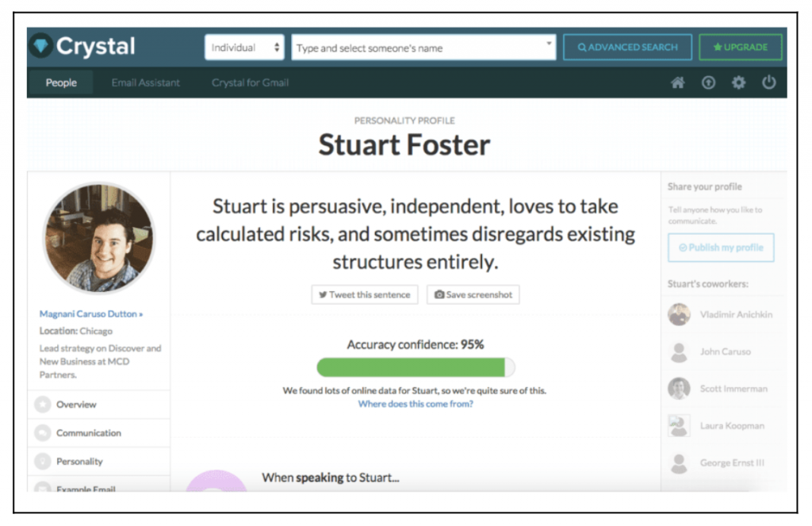This screenshot has height=526, width=812.
Task: Switch to the Email Assistant tab
Action: pos(146,83)
